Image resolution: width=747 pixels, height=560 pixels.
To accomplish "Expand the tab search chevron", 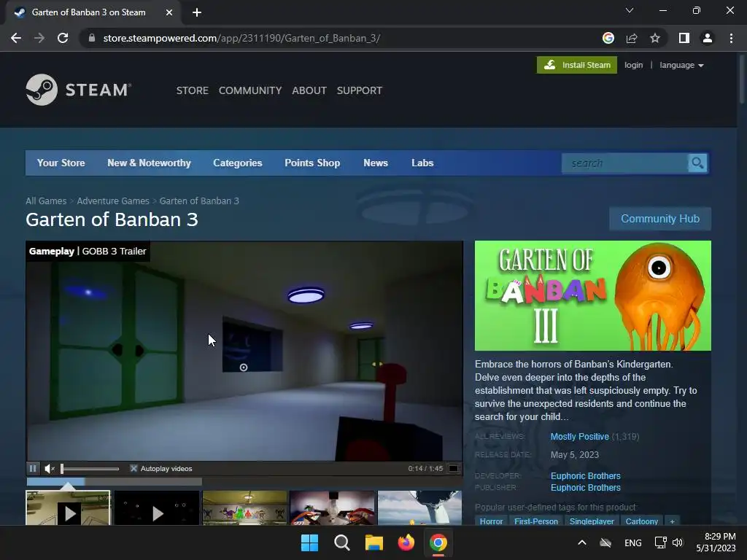I will [x=630, y=10].
